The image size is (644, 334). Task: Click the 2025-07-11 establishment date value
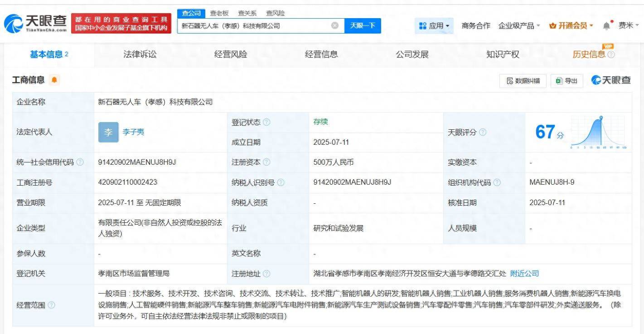click(331, 142)
